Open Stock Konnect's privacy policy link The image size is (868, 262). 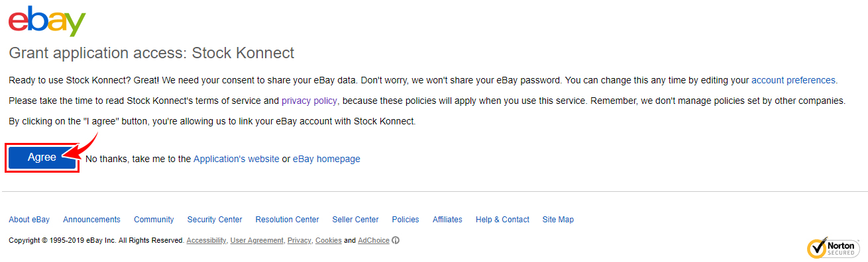(309, 101)
